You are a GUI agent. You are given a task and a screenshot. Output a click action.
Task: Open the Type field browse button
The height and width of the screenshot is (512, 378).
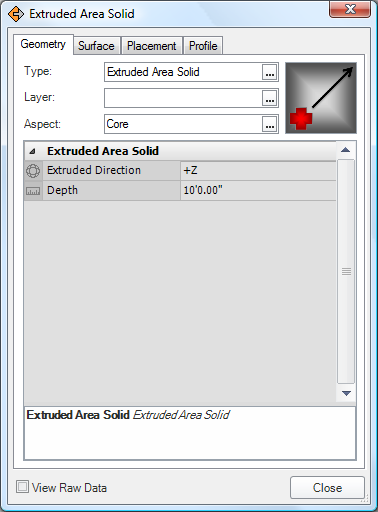270,72
